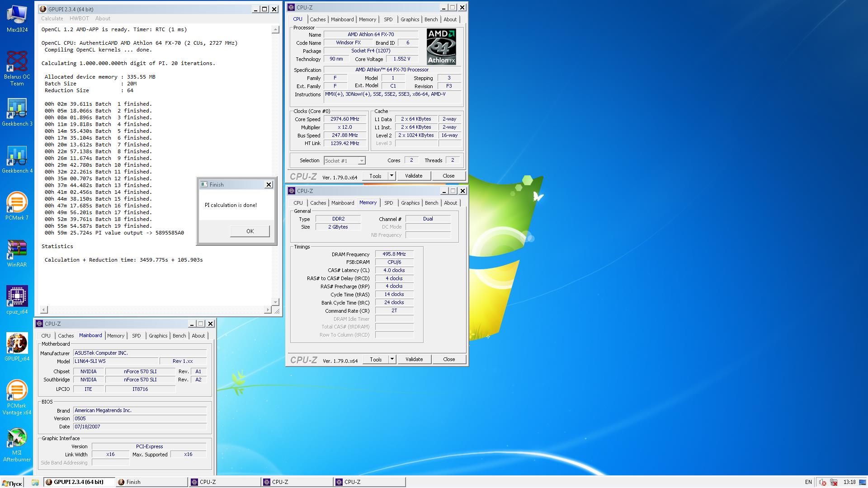Open Graphics tab in Memory CPU-Z window
The image size is (868, 488).
[410, 203]
